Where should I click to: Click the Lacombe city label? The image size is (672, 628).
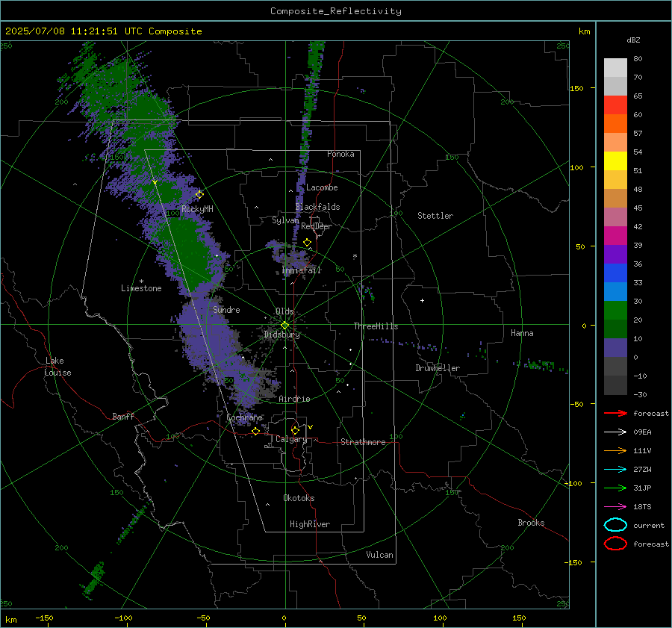[x=322, y=187]
